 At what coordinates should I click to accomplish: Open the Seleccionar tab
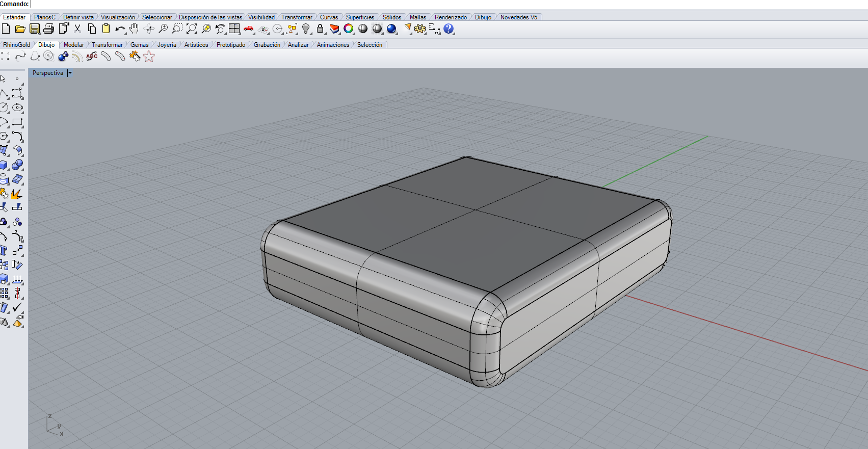pyautogui.click(x=157, y=17)
